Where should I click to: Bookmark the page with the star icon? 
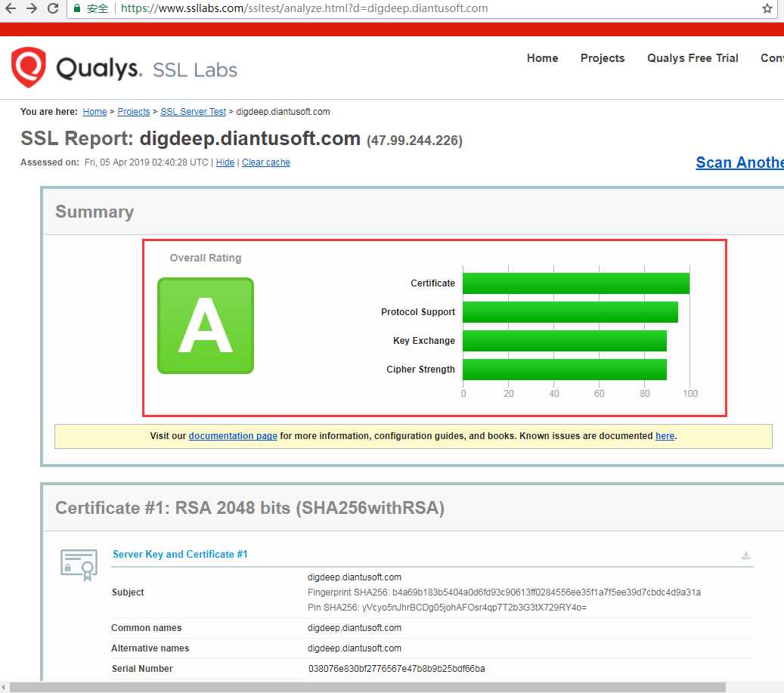click(767, 8)
